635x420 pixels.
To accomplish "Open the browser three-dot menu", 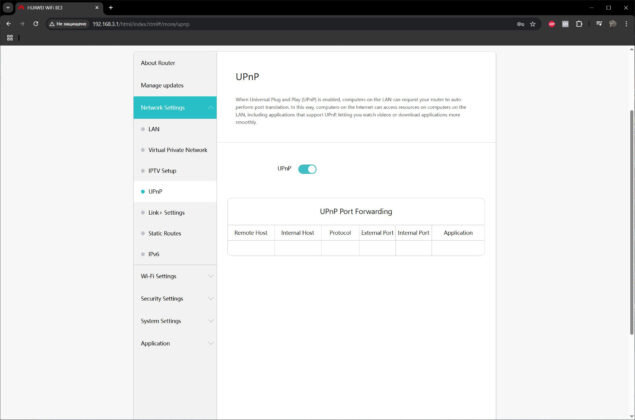I will coord(626,24).
